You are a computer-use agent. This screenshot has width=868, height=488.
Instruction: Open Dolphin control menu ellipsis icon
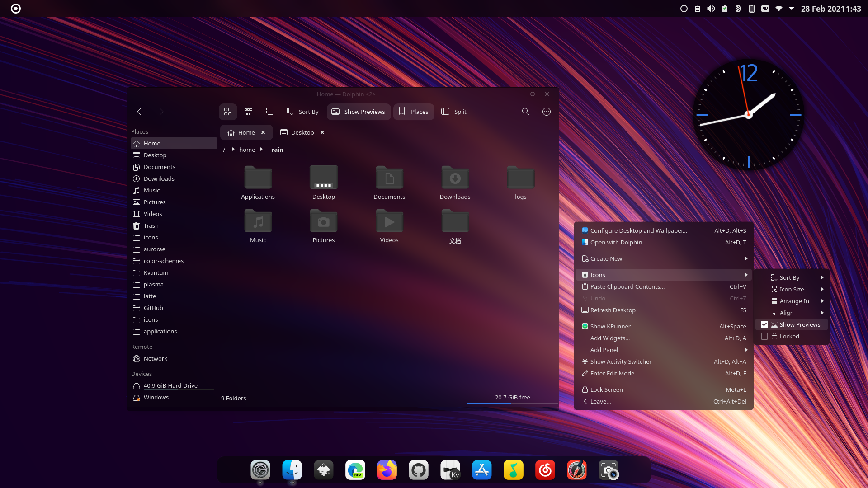(547, 112)
